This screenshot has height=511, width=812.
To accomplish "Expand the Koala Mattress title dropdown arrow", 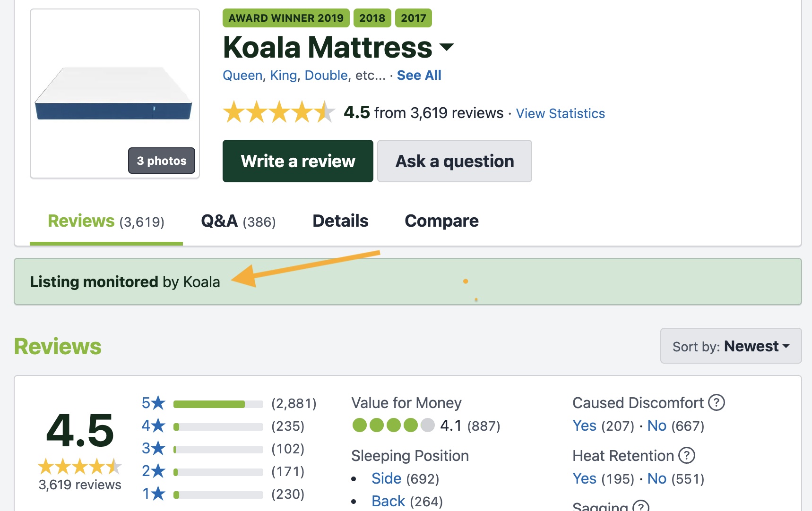I will coord(447,47).
